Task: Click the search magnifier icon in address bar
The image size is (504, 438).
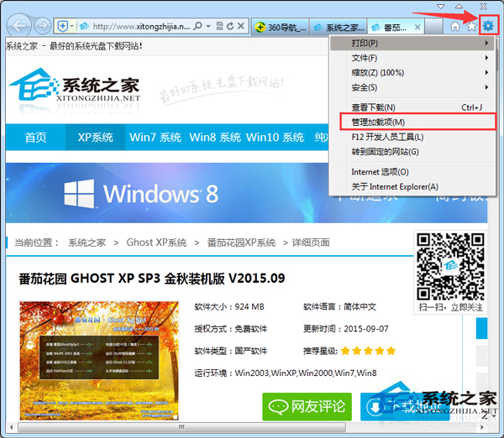Action: (x=198, y=26)
